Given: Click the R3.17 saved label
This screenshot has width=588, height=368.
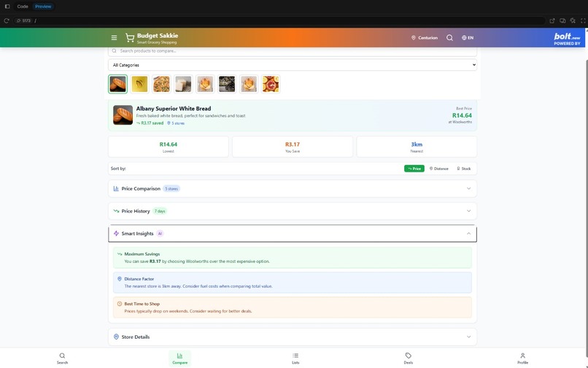Looking at the screenshot, I should click(150, 123).
